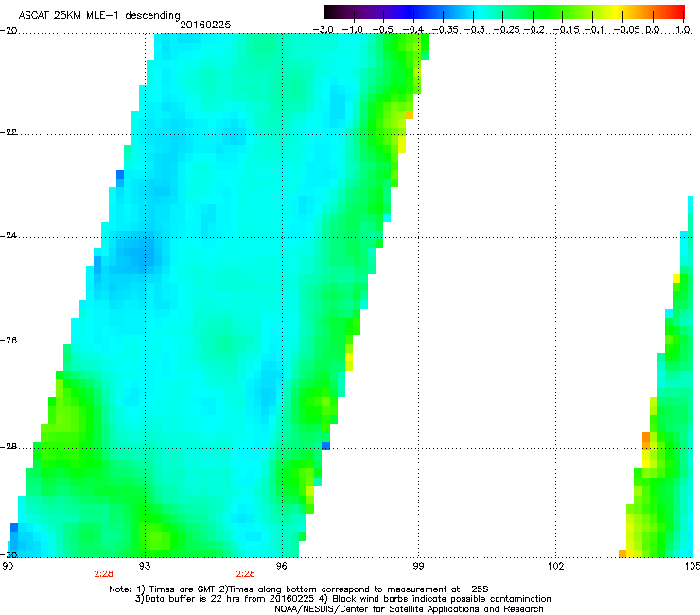Image resolution: width=700 pixels, height=615 pixels.
Task: Click the -22 latitude axis label
Action: tap(9, 132)
